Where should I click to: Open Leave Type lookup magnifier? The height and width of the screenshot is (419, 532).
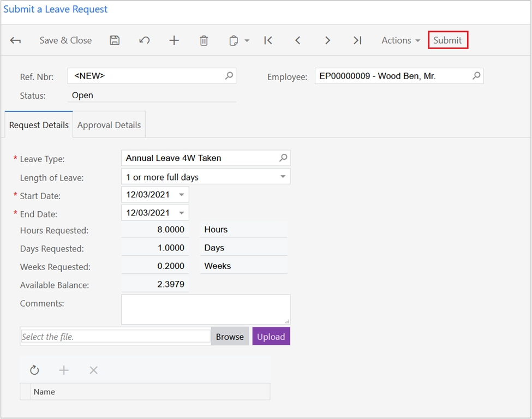(283, 158)
